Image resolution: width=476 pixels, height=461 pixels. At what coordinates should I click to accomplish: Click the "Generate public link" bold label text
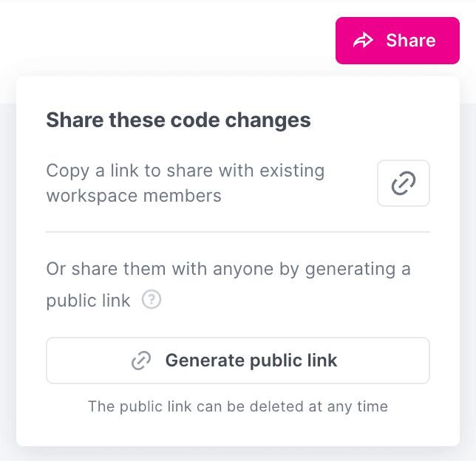coord(251,361)
